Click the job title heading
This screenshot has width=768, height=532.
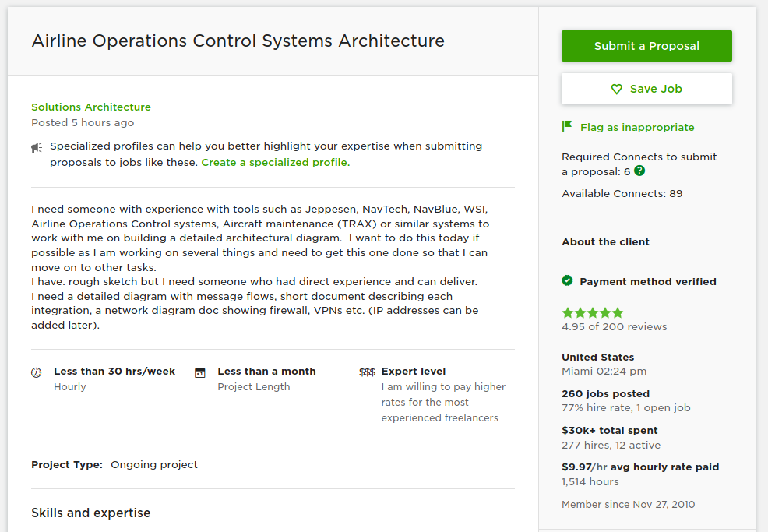[x=238, y=41]
